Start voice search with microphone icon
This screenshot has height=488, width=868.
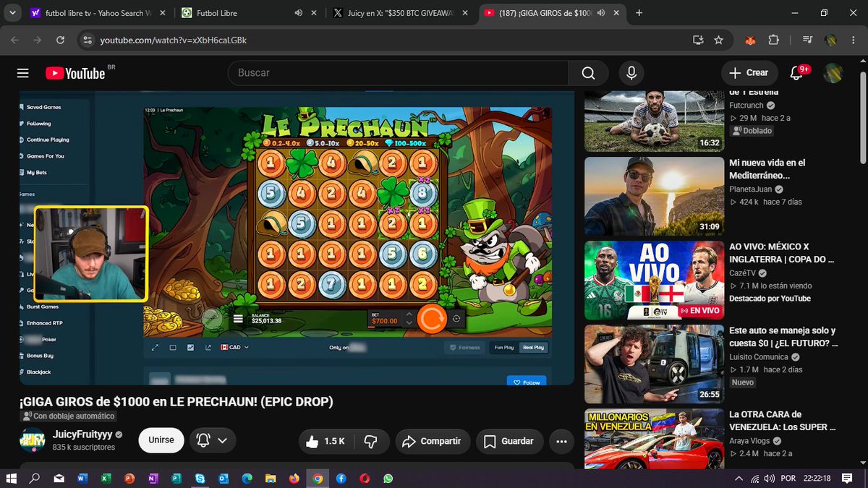(x=631, y=73)
